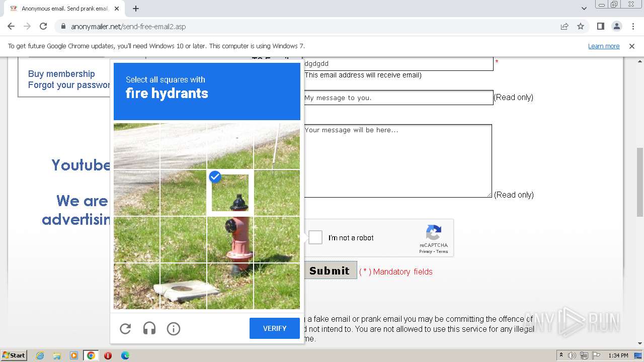Close the Anonymous email tab
The height and width of the screenshot is (362, 644).
[x=117, y=9]
